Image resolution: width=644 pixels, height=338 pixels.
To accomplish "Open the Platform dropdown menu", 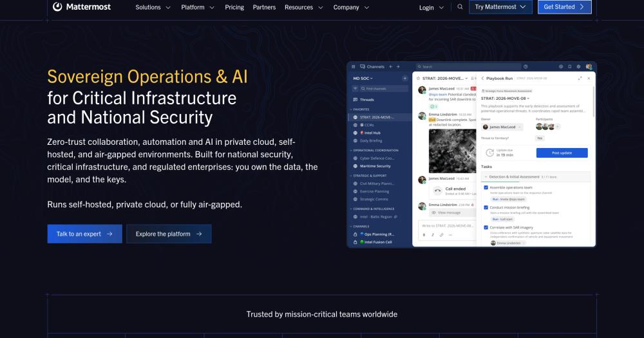I will (x=198, y=7).
